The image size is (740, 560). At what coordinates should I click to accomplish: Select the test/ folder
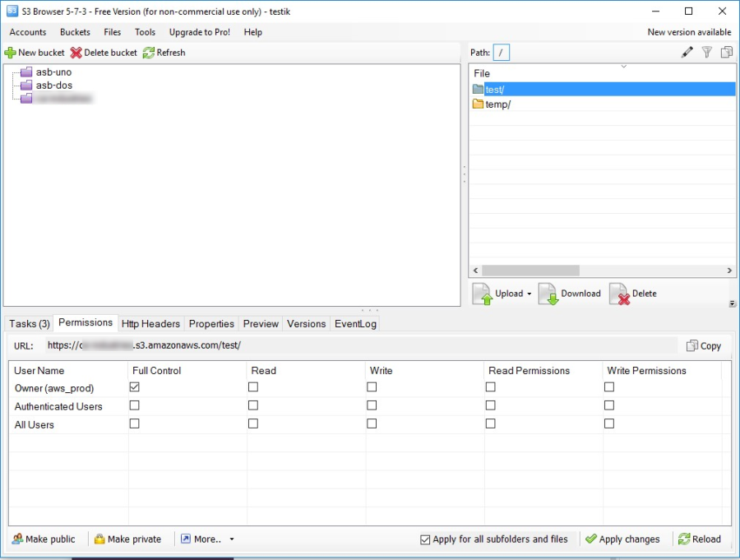click(604, 90)
